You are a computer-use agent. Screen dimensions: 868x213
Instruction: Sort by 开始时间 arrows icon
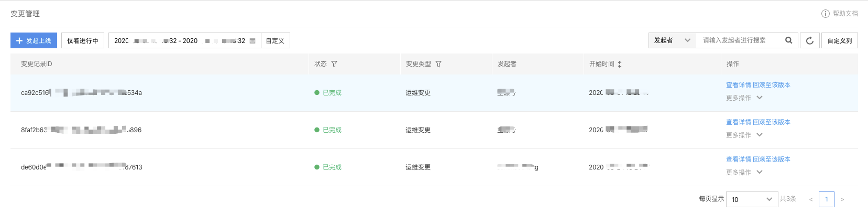[620, 64]
